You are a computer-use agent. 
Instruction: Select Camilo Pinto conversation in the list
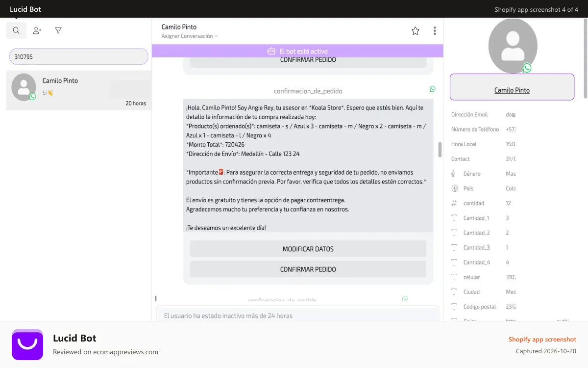click(x=79, y=90)
